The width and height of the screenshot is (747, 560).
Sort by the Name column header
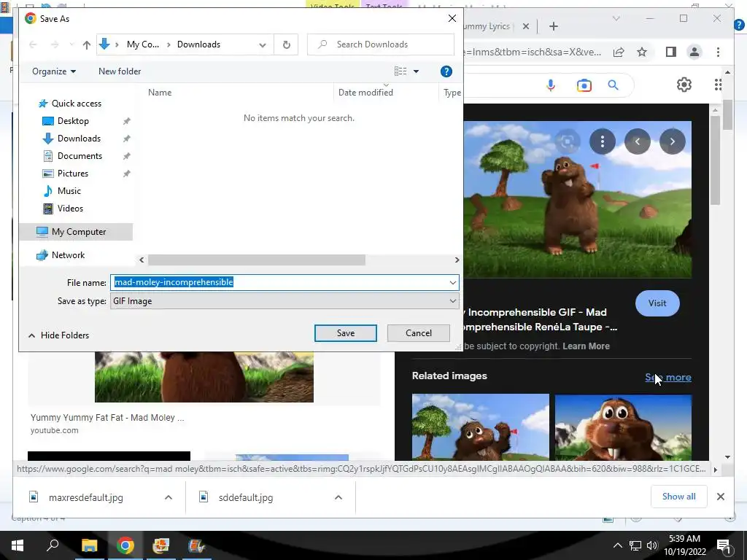[x=160, y=93]
